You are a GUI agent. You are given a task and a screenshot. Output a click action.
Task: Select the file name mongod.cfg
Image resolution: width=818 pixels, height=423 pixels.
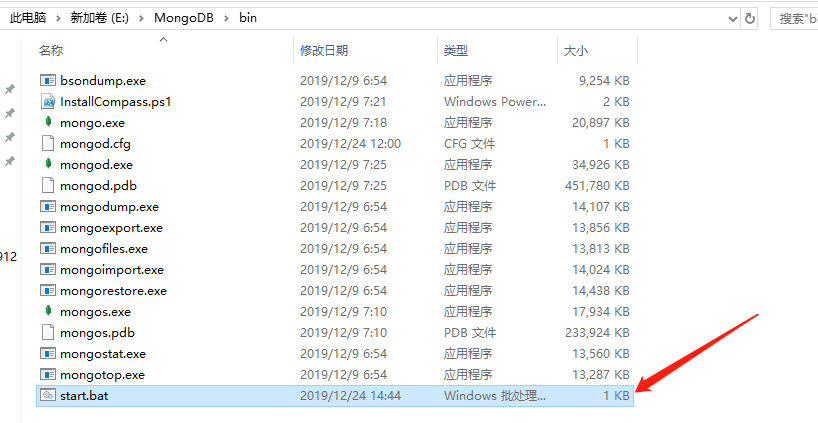95,144
